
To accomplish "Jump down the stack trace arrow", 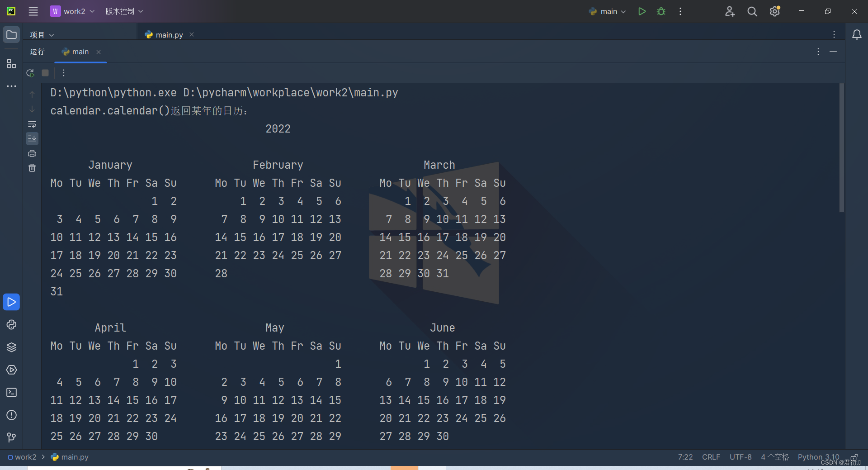I will click(x=32, y=109).
